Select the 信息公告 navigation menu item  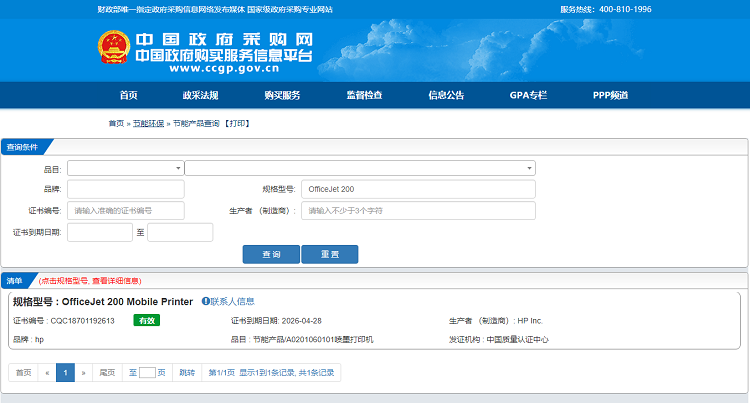pos(446,95)
